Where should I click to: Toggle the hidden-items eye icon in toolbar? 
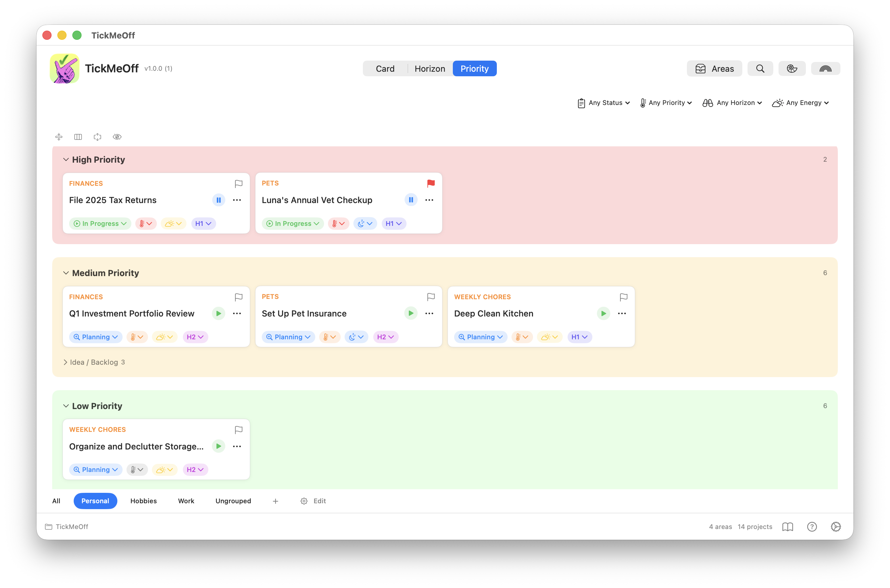tap(117, 137)
